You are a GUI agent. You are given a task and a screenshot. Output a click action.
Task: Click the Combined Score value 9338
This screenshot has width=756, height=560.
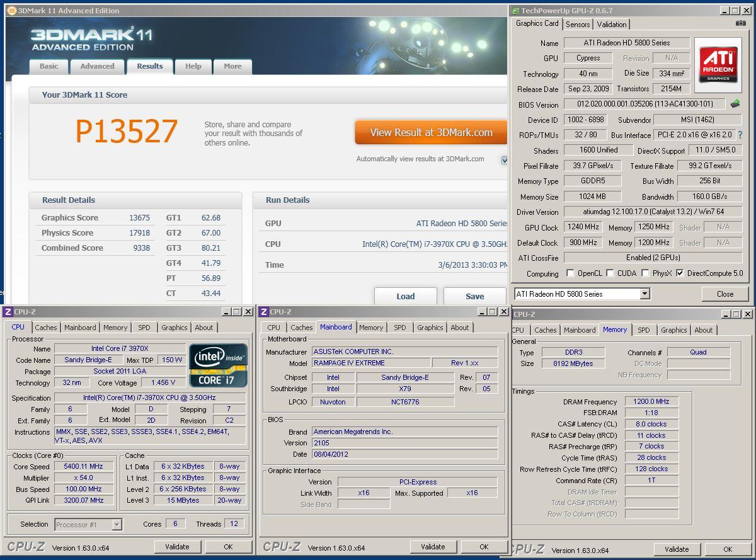pos(142,248)
